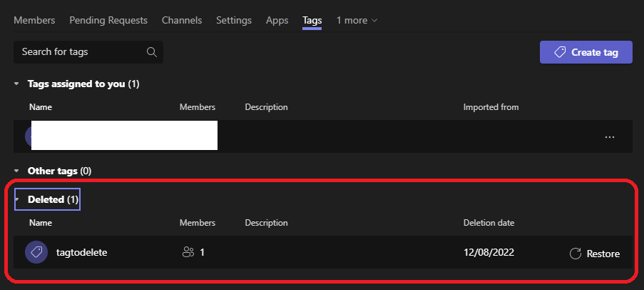Image resolution: width=644 pixels, height=290 pixels.
Task: Open more options ellipsis for the assigned tag
Action: 609,137
